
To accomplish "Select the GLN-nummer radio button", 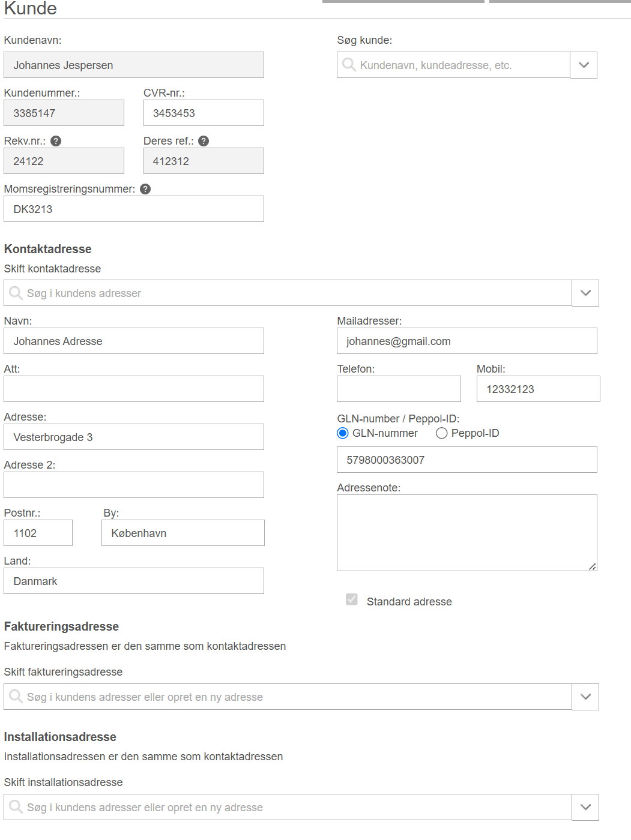I will coord(343,433).
